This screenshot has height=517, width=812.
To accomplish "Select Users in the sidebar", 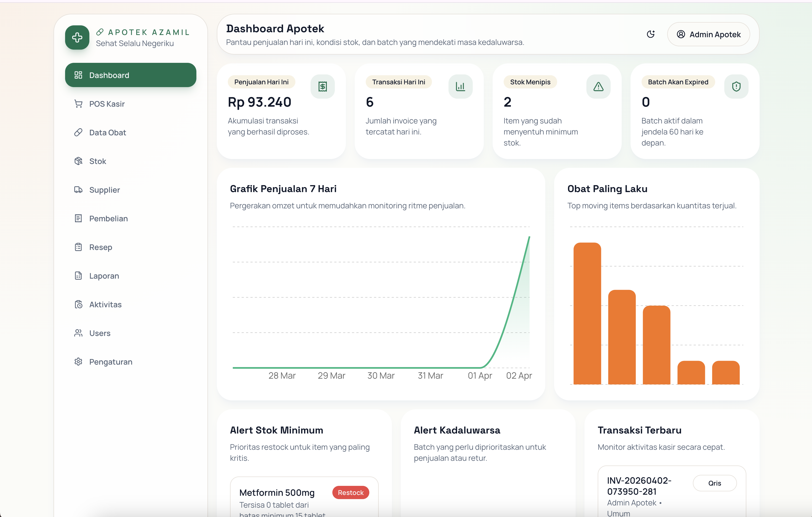I will point(100,333).
